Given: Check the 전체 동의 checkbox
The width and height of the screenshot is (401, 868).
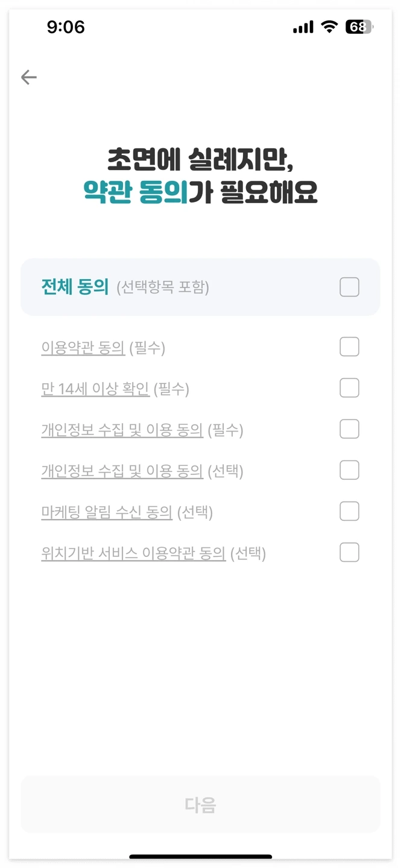Looking at the screenshot, I should (x=349, y=287).
